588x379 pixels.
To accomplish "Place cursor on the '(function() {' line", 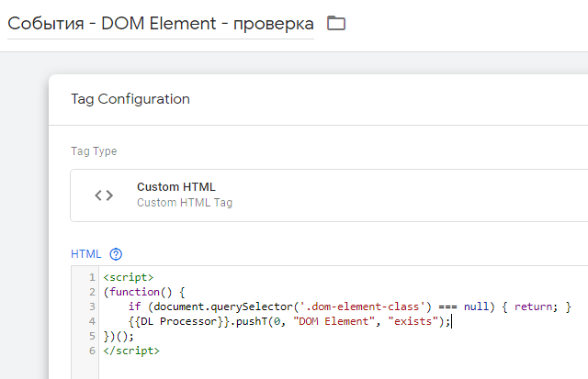I will 144,292.
